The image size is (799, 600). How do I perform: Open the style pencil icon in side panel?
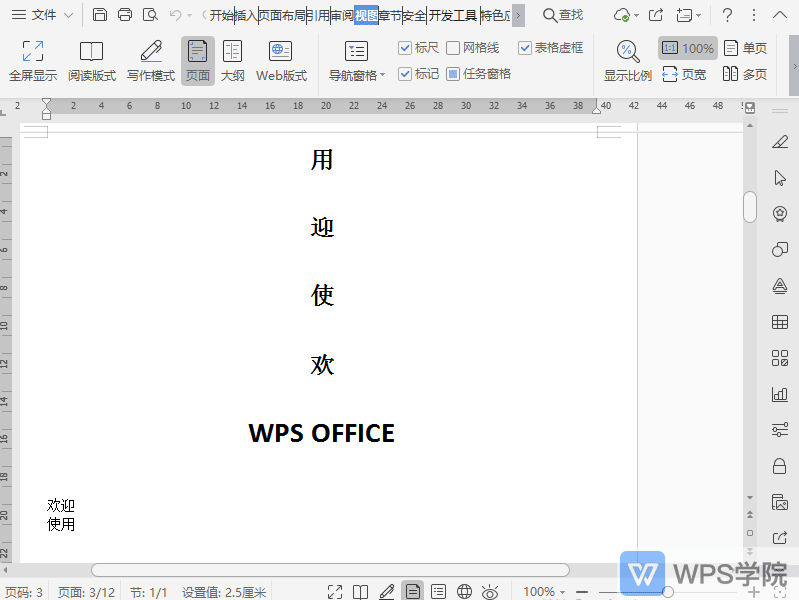click(780, 142)
